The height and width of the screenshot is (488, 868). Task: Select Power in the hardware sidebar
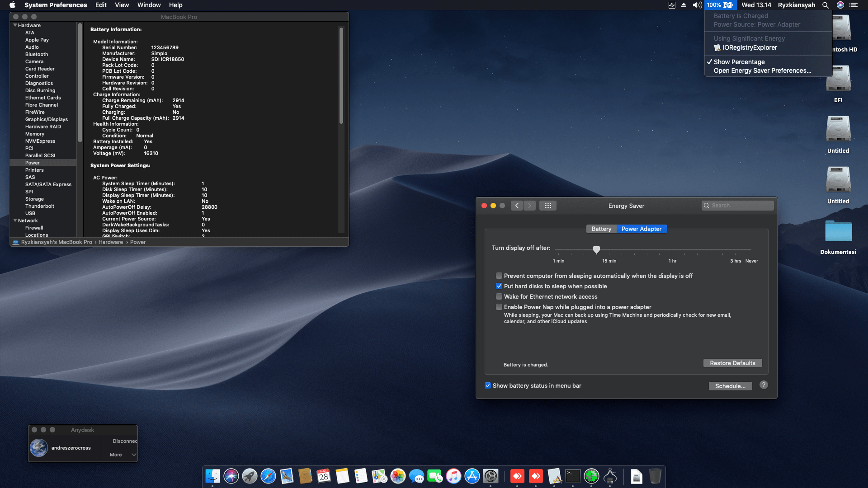pos(33,163)
